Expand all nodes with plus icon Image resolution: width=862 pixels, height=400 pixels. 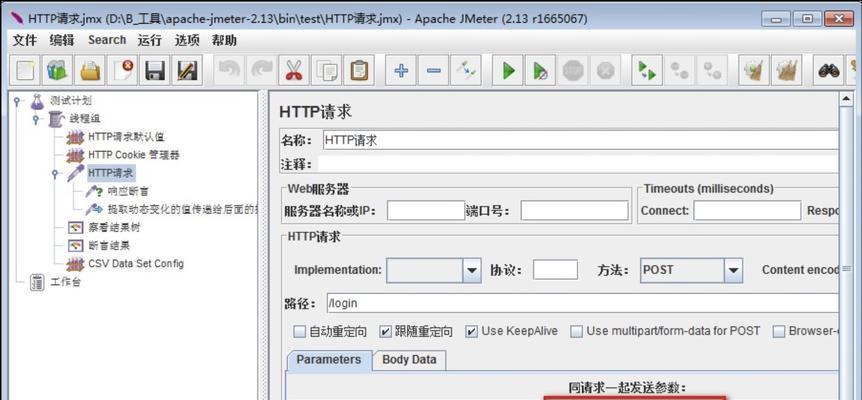(x=401, y=70)
